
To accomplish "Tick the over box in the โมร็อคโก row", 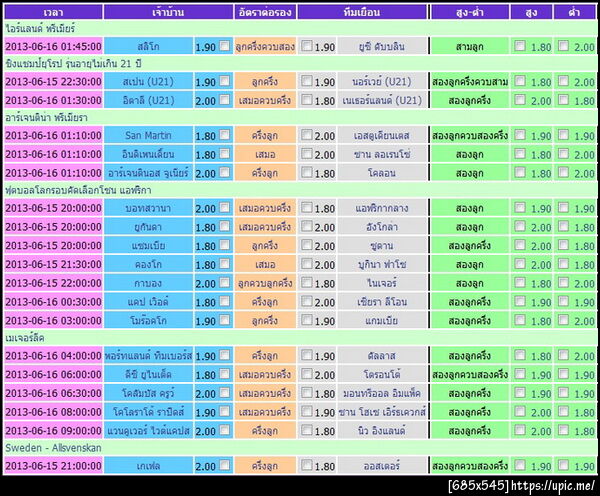I will coord(520,320).
